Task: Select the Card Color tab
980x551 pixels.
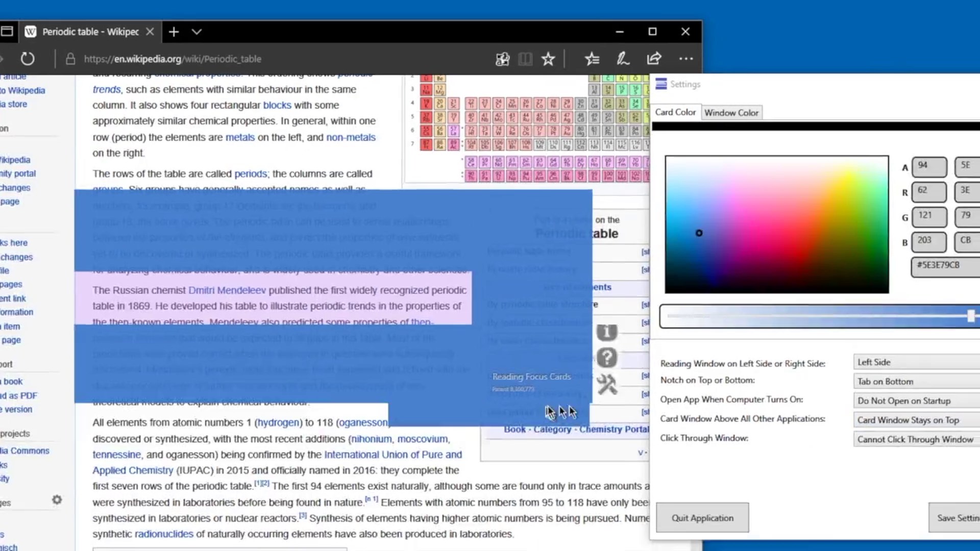Action: click(x=675, y=112)
